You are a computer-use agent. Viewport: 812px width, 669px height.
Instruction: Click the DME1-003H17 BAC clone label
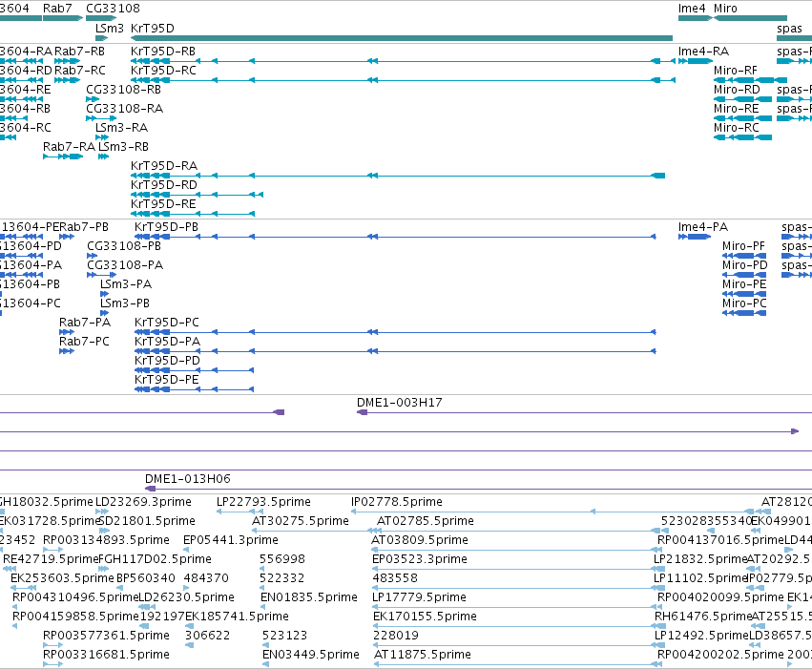pos(399,403)
